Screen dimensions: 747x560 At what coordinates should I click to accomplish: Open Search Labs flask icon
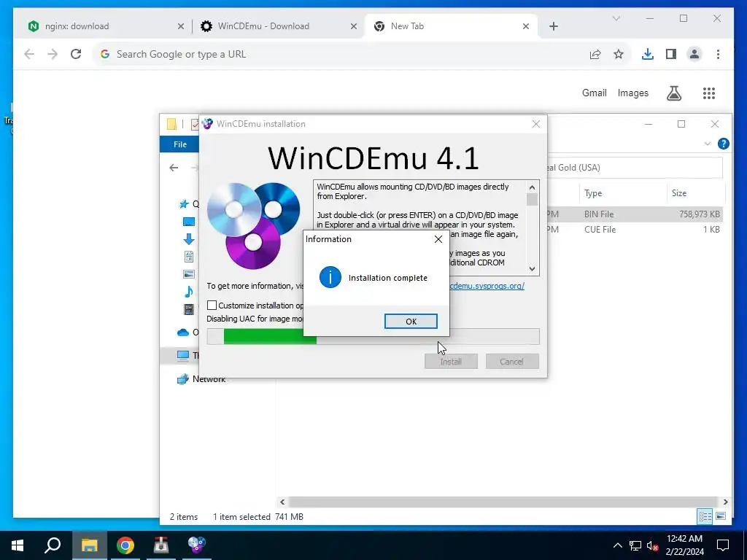coord(673,93)
